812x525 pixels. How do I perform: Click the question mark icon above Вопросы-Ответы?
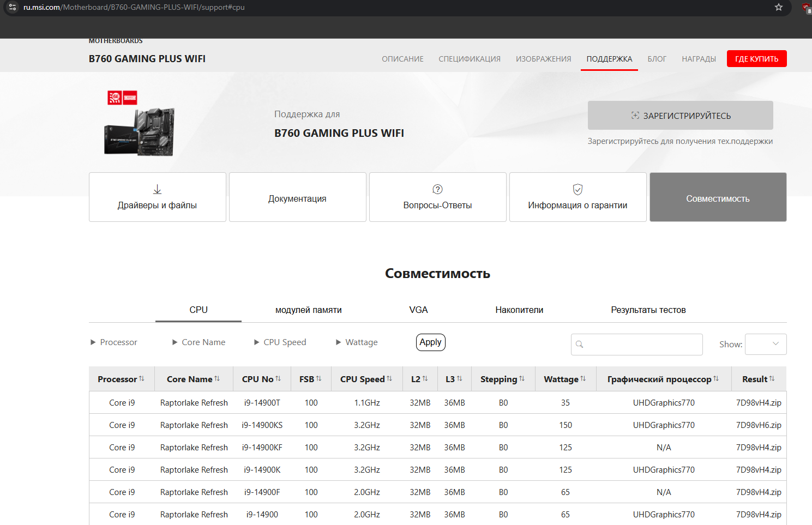click(437, 189)
